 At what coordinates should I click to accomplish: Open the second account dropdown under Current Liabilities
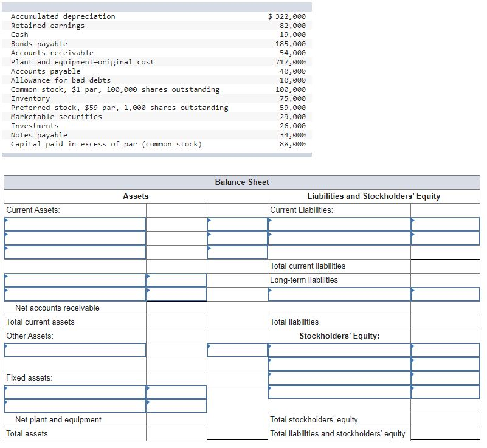(339, 238)
